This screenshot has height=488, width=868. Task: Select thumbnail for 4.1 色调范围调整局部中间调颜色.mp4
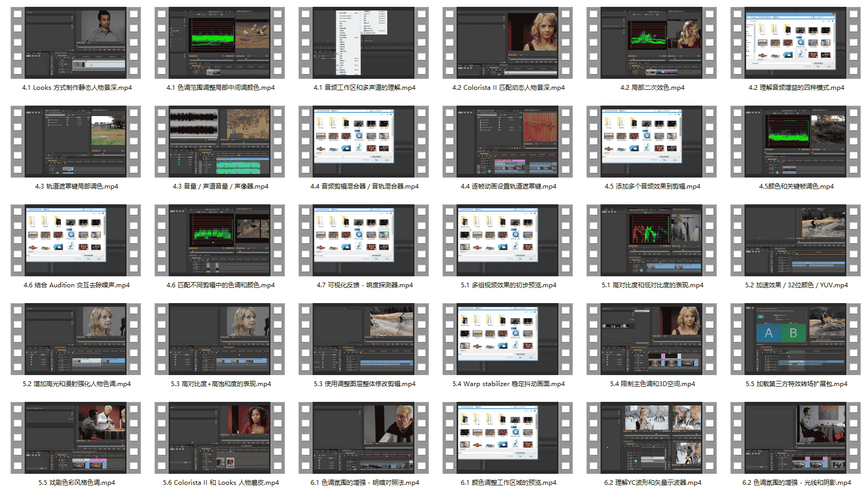[x=220, y=43]
